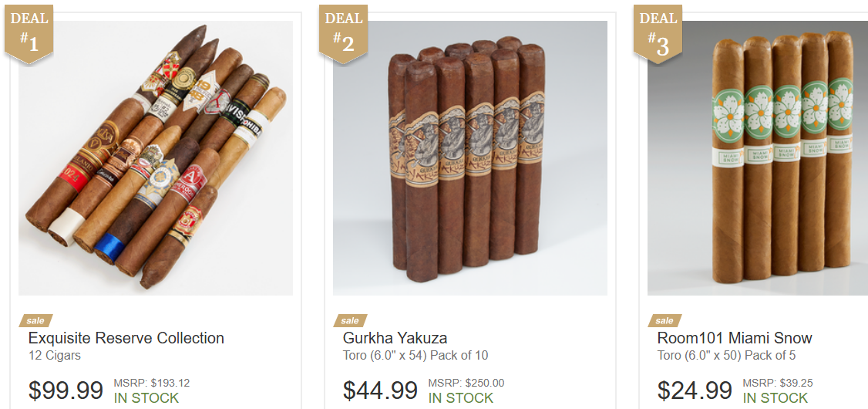Click the sale tag above Exquisite Reserve Collection
868x409 pixels.
click(35, 320)
